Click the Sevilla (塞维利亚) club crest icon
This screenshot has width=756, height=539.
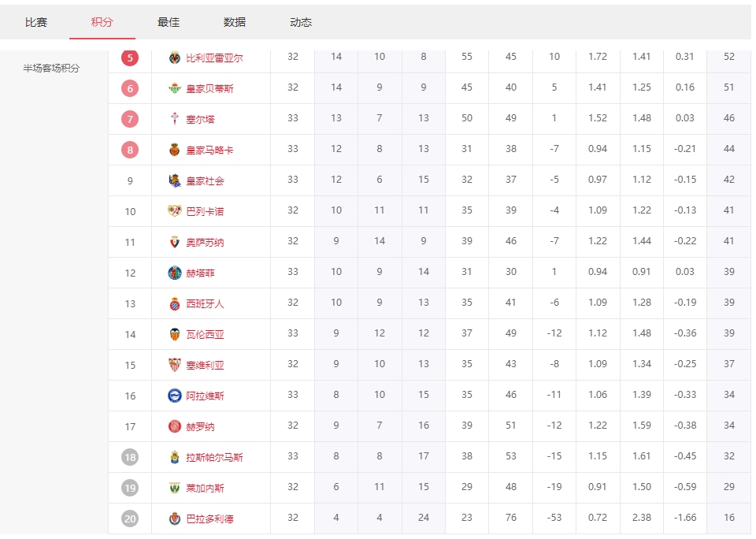pos(175,365)
